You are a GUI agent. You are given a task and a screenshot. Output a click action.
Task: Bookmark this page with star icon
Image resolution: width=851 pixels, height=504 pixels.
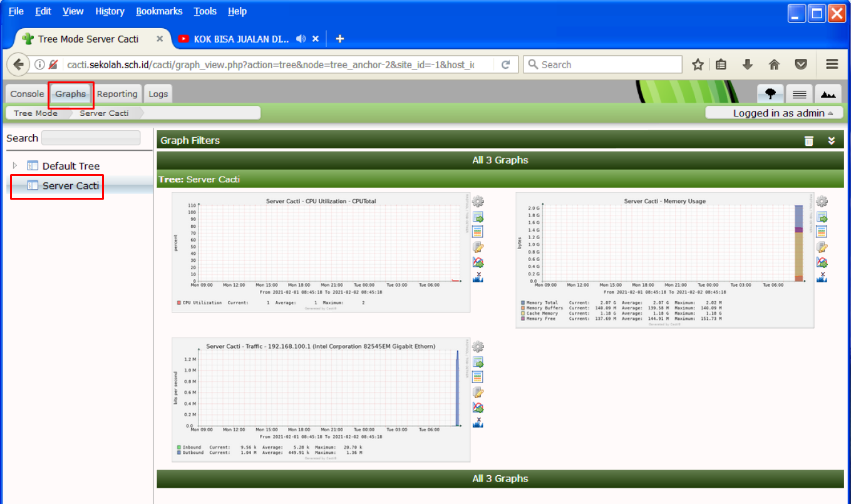click(698, 64)
